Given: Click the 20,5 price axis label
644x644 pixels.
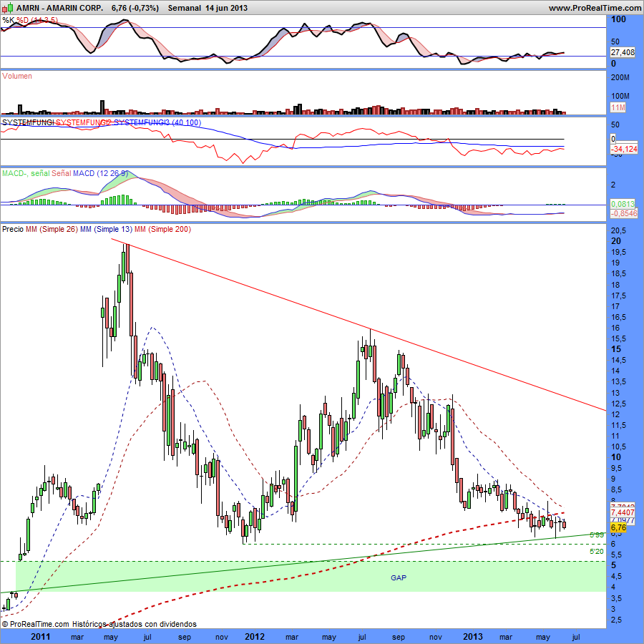Looking at the screenshot, I should pos(618,230).
